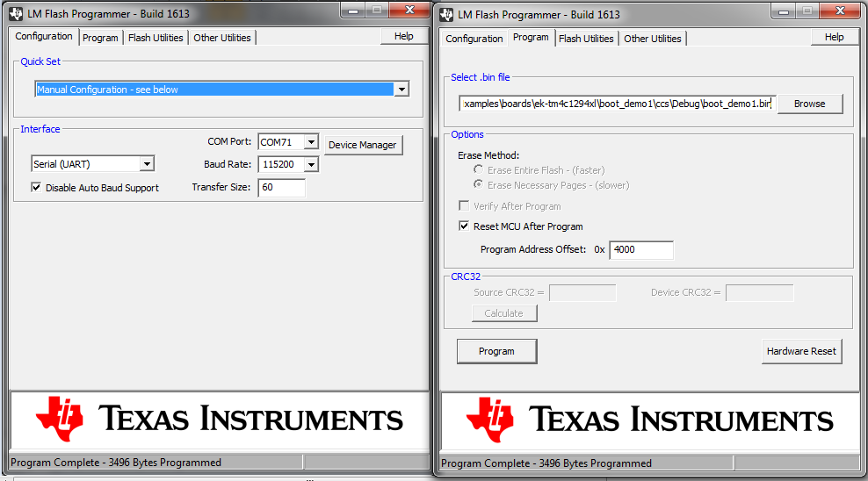Click Help button in right window

835,37
